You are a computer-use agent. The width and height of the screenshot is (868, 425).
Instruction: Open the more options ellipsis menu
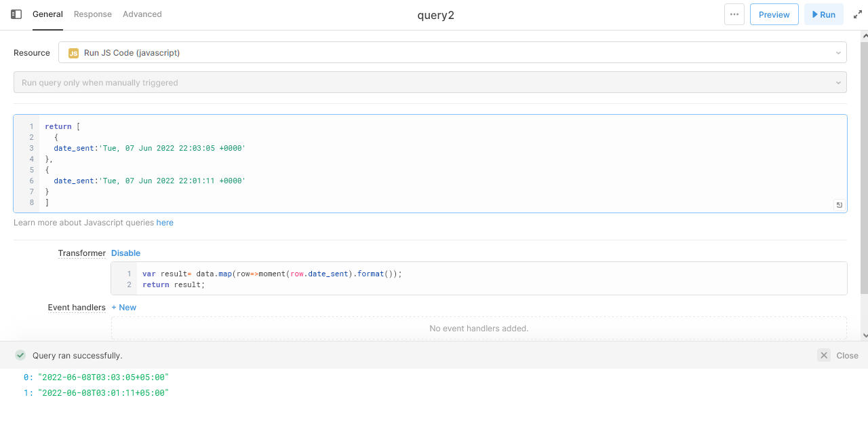[x=734, y=14]
